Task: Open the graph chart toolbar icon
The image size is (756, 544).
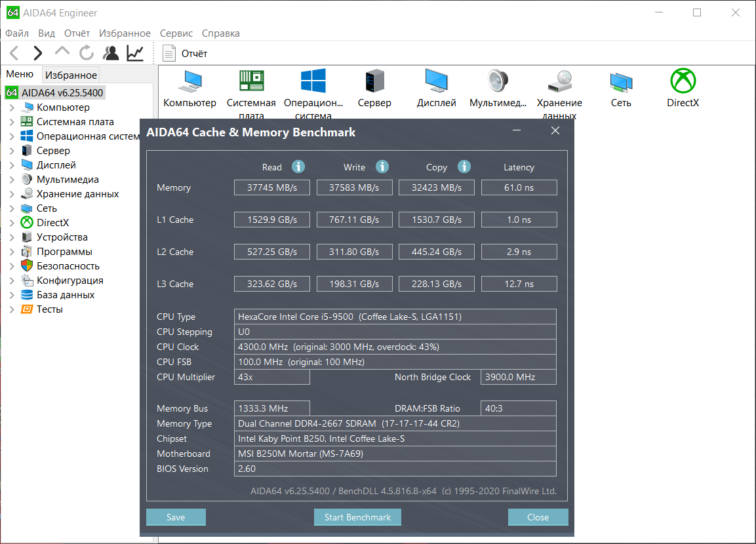Action: (135, 53)
